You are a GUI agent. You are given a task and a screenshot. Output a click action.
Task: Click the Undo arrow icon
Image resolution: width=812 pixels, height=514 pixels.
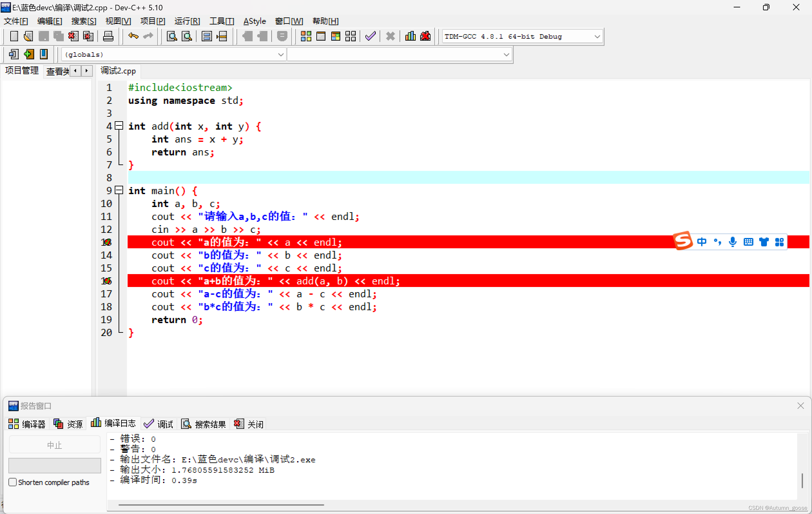pos(133,36)
